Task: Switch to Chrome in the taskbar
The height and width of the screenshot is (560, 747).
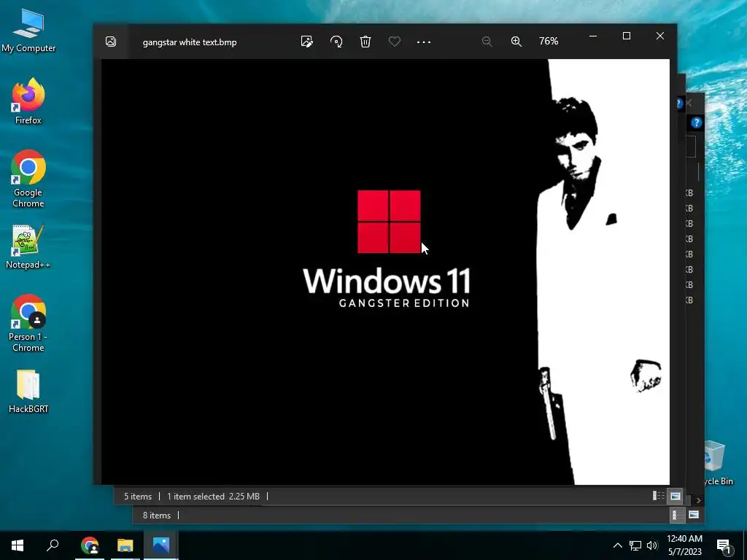Action: click(90, 545)
